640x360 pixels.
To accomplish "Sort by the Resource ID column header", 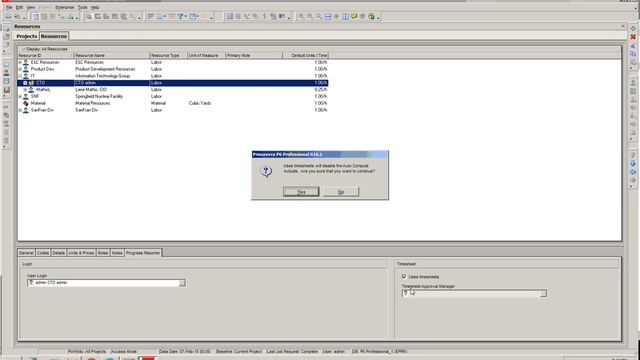I will point(46,56).
